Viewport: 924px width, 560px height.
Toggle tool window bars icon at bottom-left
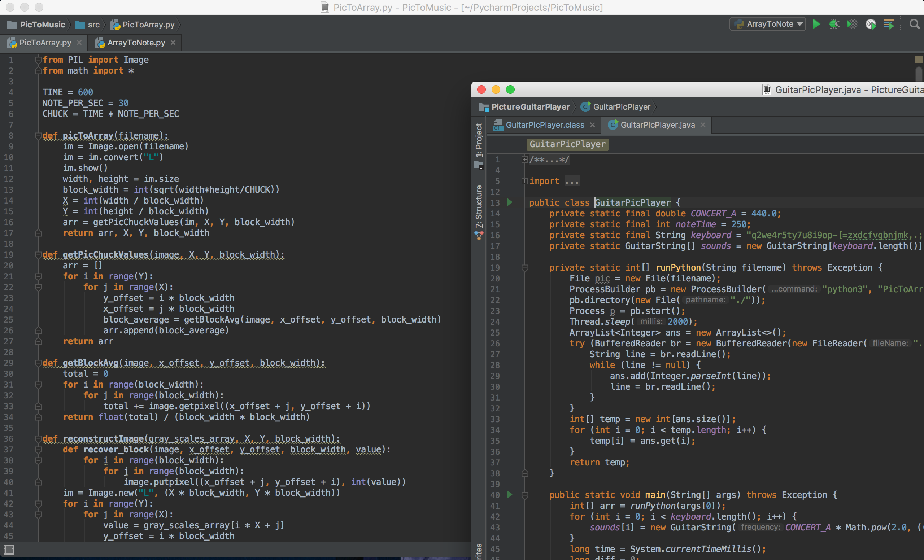(9, 550)
